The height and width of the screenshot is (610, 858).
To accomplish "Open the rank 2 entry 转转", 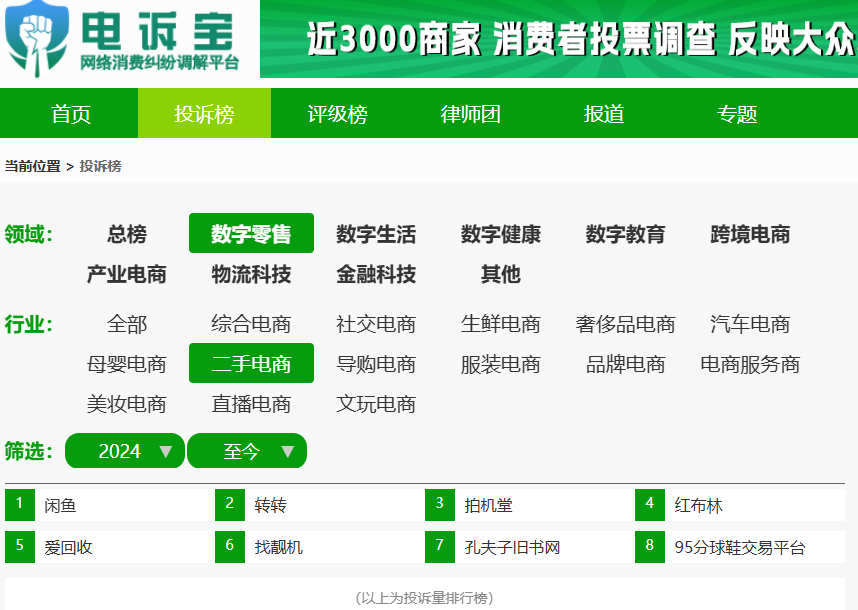I will [x=270, y=505].
